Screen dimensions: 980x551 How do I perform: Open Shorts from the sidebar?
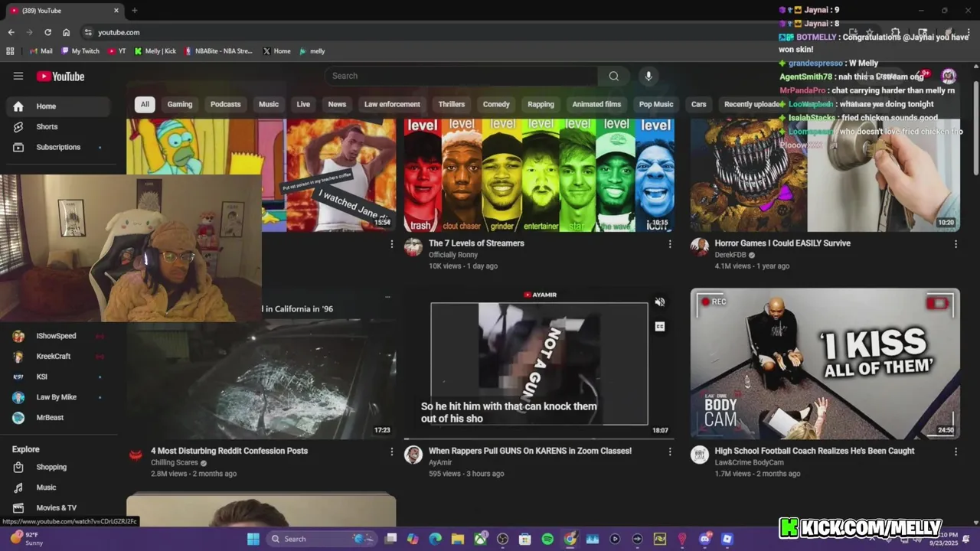click(x=60, y=126)
